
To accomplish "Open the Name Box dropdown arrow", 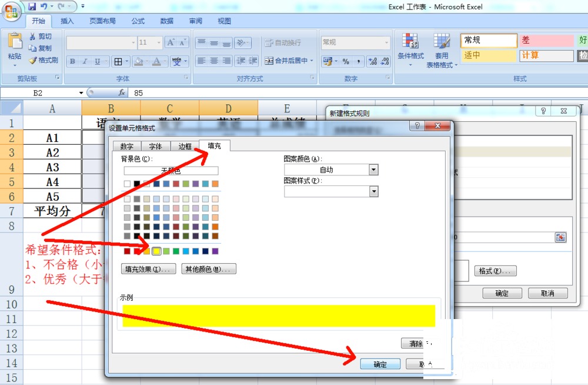I will point(81,93).
